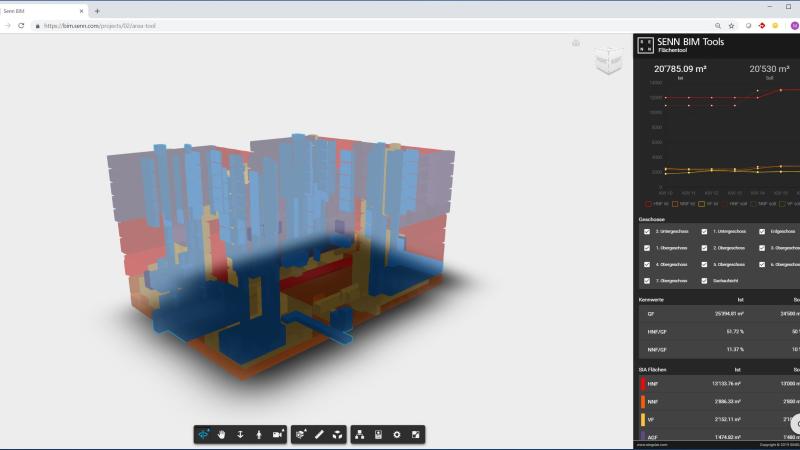Image resolution: width=800 pixels, height=450 pixels.
Task: Bookmark this page with the star icon
Action: pos(731,25)
